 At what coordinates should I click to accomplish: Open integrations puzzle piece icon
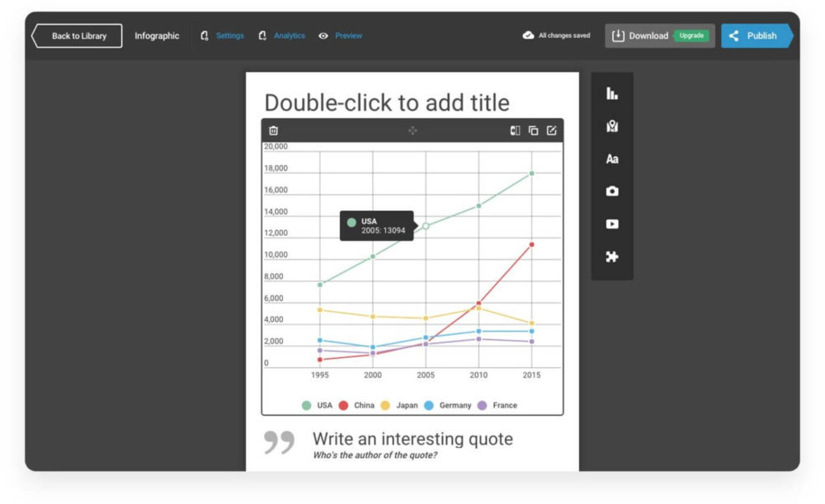pyautogui.click(x=612, y=257)
